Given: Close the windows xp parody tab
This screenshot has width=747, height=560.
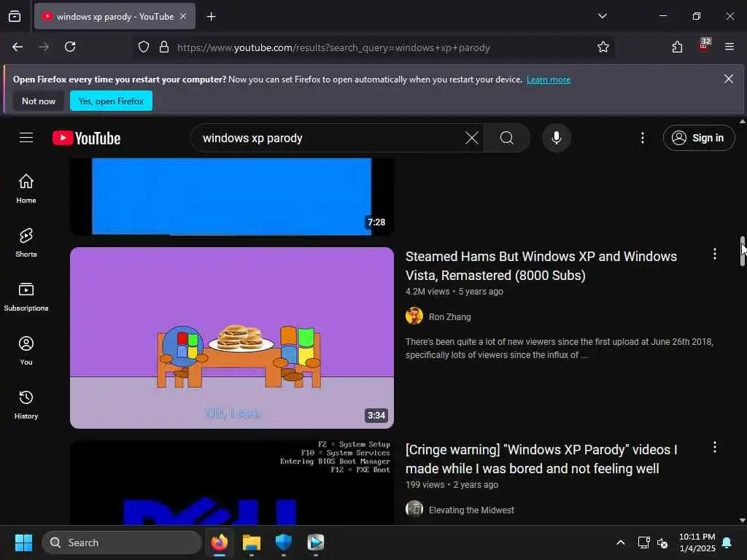Looking at the screenshot, I should (183, 16).
